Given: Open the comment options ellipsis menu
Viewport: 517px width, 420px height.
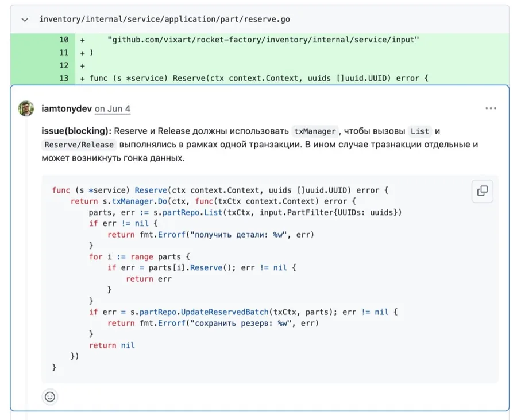Looking at the screenshot, I should [x=491, y=108].
